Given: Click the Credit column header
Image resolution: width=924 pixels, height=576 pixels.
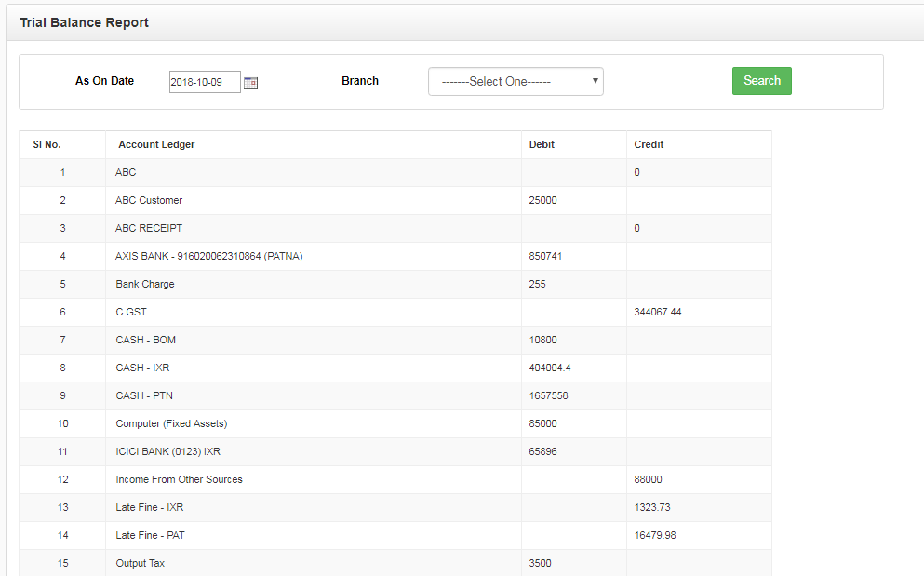Looking at the screenshot, I should [649, 144].
